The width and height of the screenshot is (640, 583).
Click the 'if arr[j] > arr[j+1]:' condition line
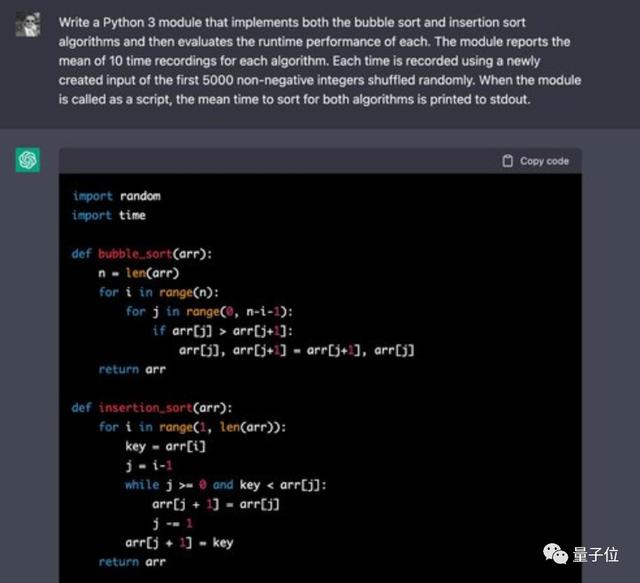[x=222, y=331]
